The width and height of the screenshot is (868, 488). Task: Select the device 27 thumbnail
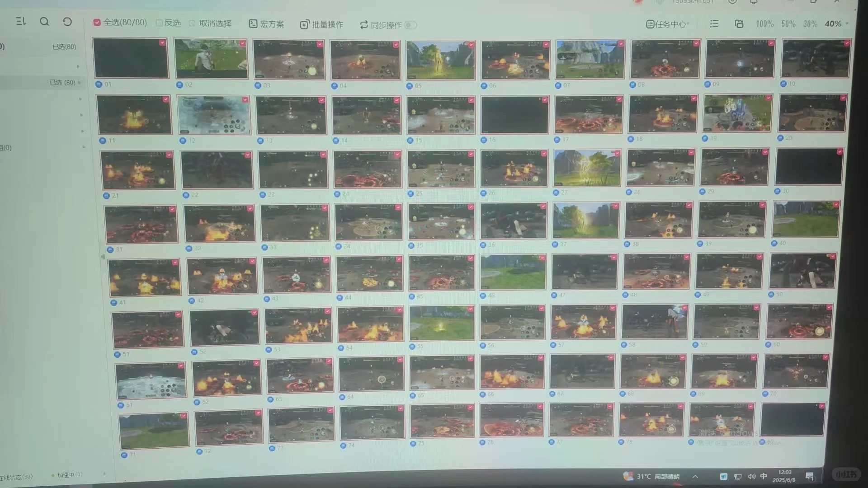click(586, 168)
